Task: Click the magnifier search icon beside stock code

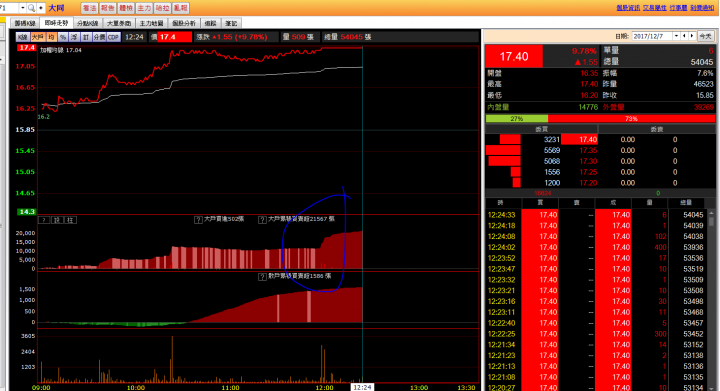Action: point(31,8)
